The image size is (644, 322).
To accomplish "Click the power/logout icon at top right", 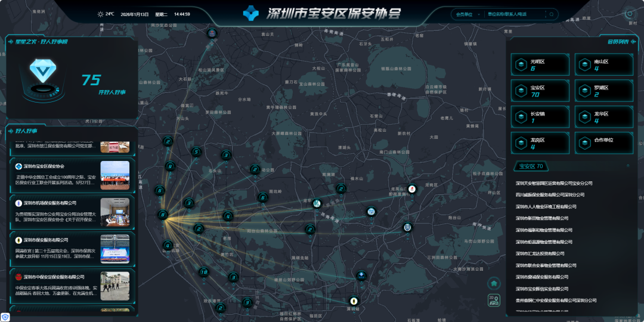I will (x=629, y=14).
